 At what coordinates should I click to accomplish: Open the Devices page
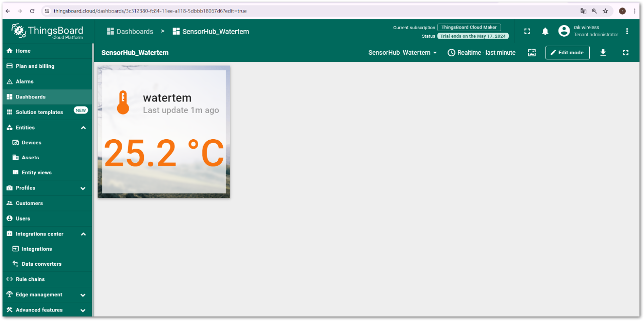[47, 143]
